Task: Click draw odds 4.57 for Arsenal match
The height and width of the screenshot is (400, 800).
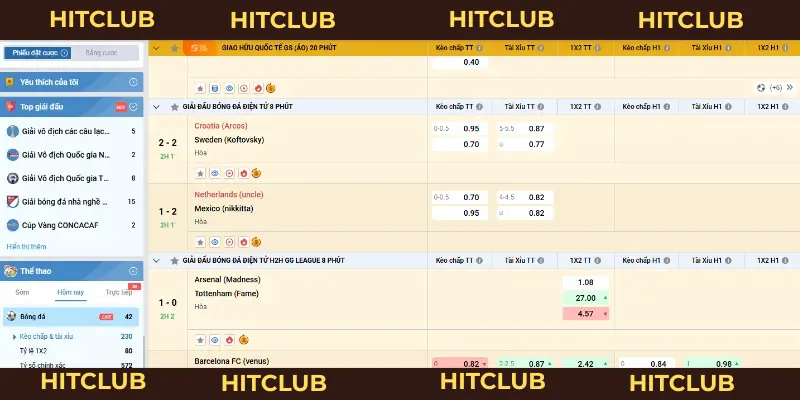Action: pos(586,314)
